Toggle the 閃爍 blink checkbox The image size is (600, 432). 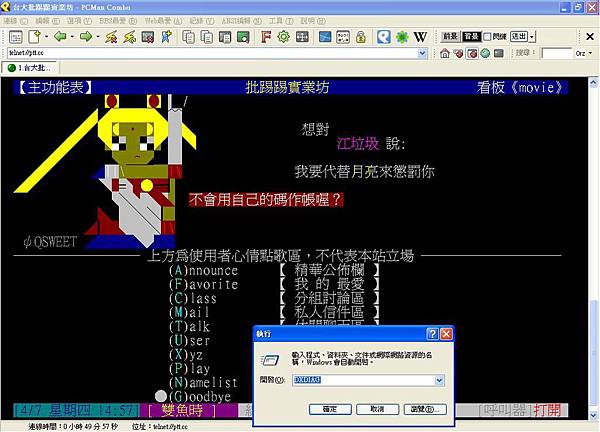tap(487, 37)
